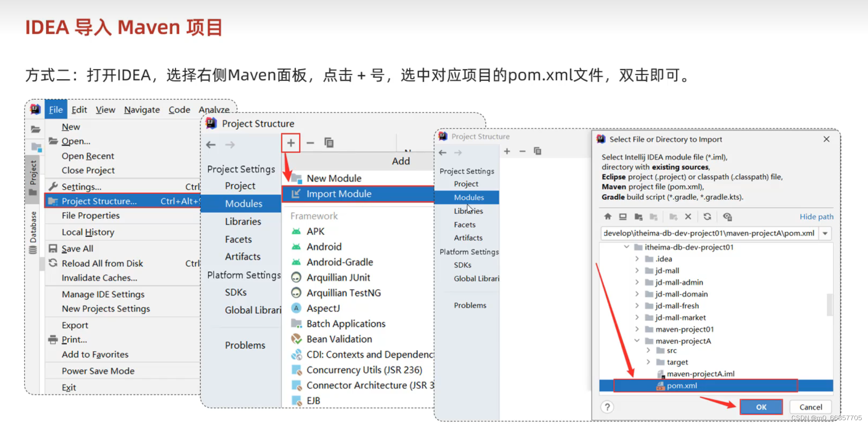This screenshot has width=868, height=425.
Task: Click the plus icon to add a module
Action: coord(290,143)
